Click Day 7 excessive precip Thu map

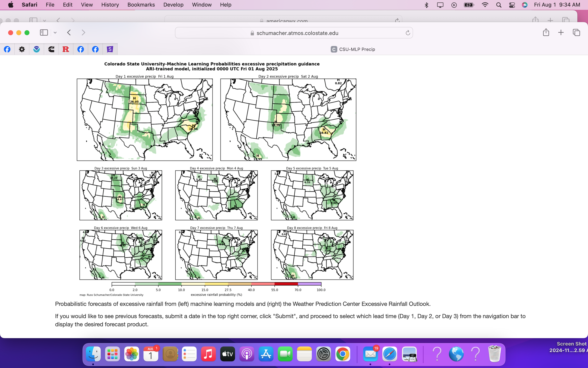[x=216, y=255]
